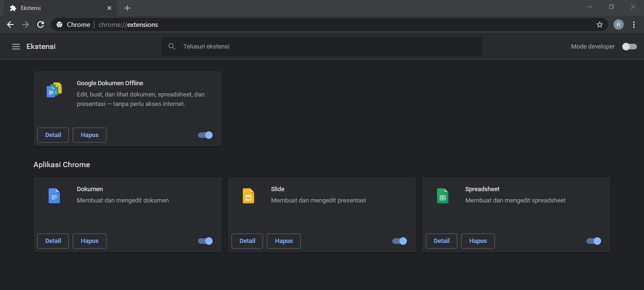The width and height of the screenshot is (644, 290).
Task: Bookmark this page with the star icon
Action: [599, 24]
